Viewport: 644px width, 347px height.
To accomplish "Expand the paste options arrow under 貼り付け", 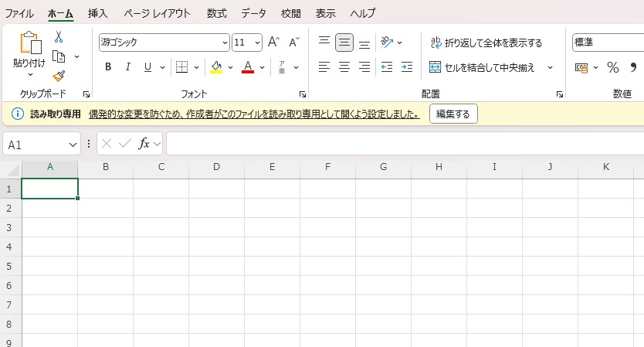I will coord(30,75).
